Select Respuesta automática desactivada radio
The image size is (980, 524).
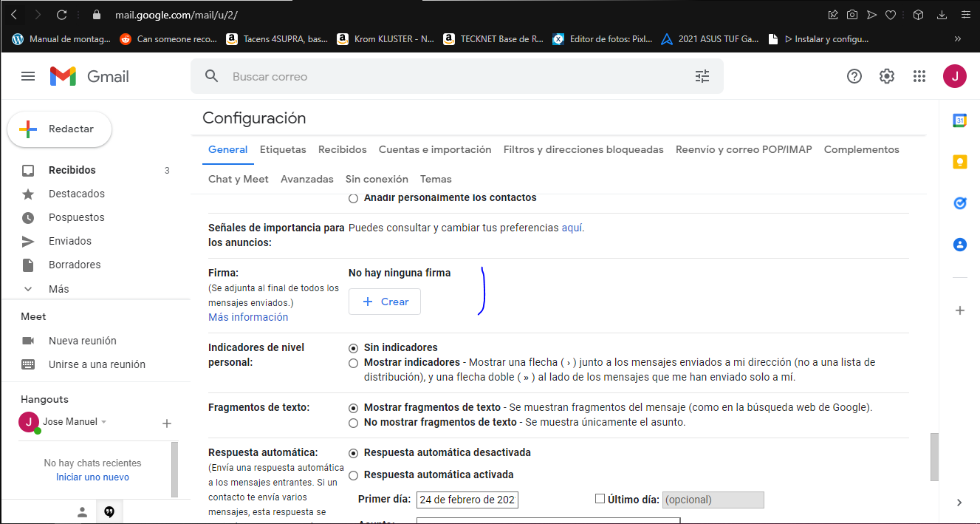tap(353, 453)
